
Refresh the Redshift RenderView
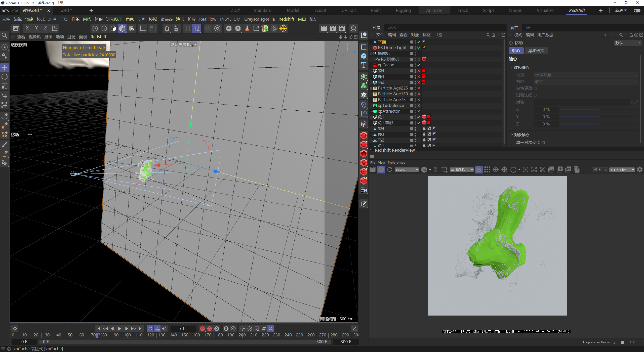(390, 170)
